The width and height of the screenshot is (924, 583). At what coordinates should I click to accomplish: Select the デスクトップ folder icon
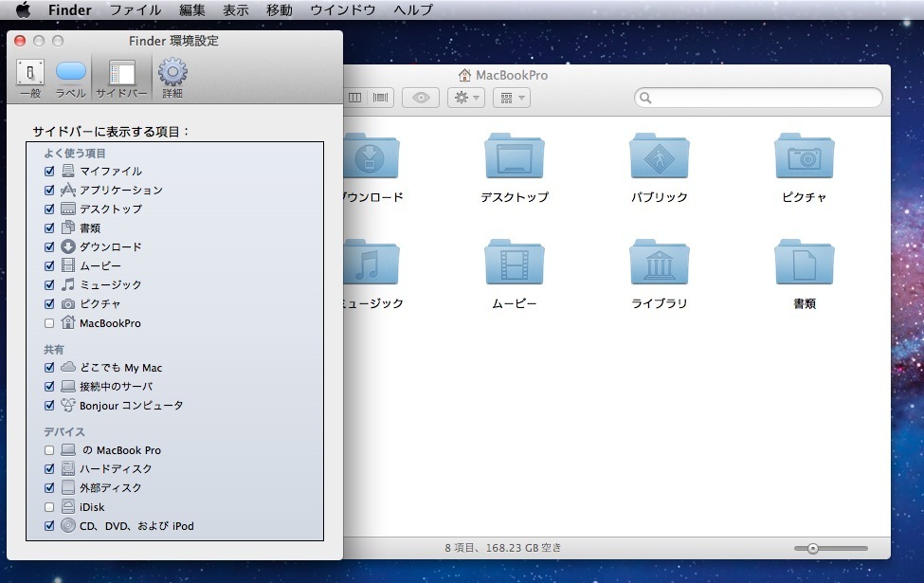click(514, 156)
